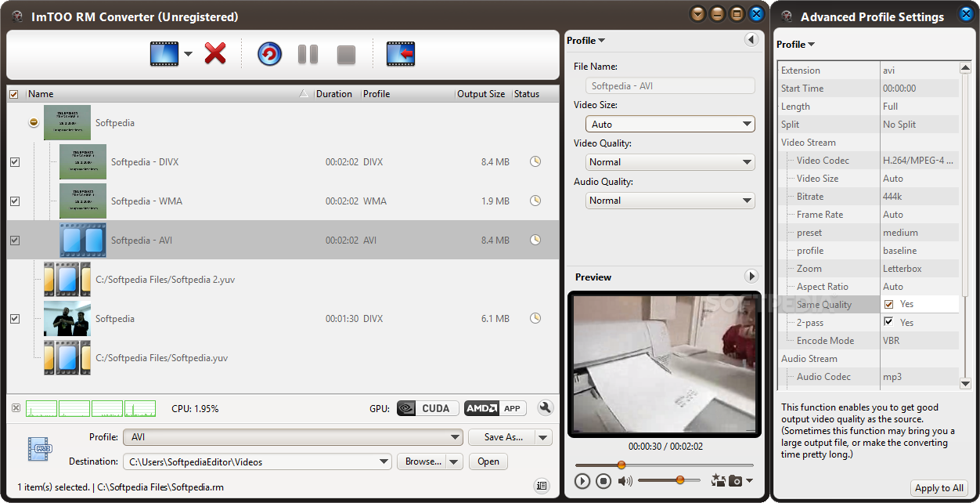980x503 pixels.
Task: Click the Advanced settings vertical scrollbar down arrow
Action: point(966,383)
